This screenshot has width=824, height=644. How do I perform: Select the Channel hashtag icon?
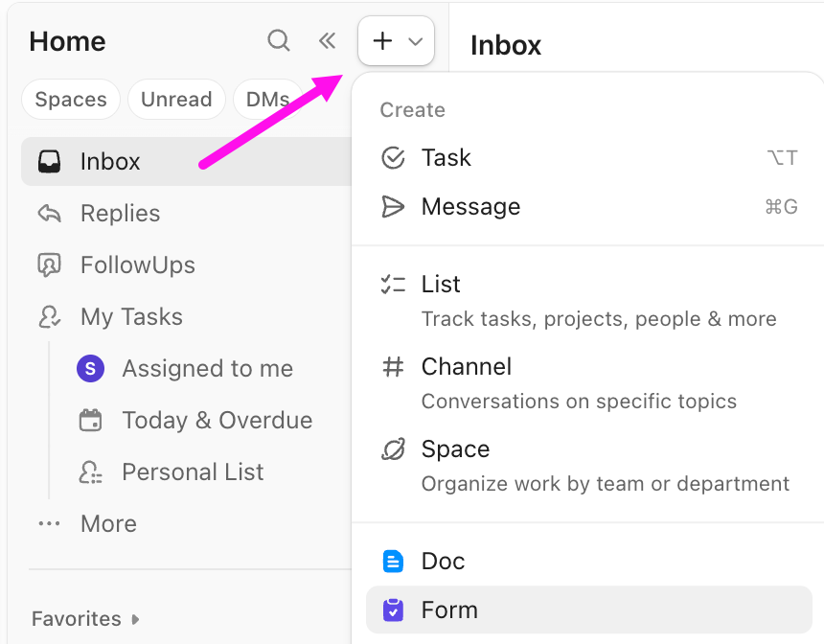pyautogui.click(x=393, y=367)
